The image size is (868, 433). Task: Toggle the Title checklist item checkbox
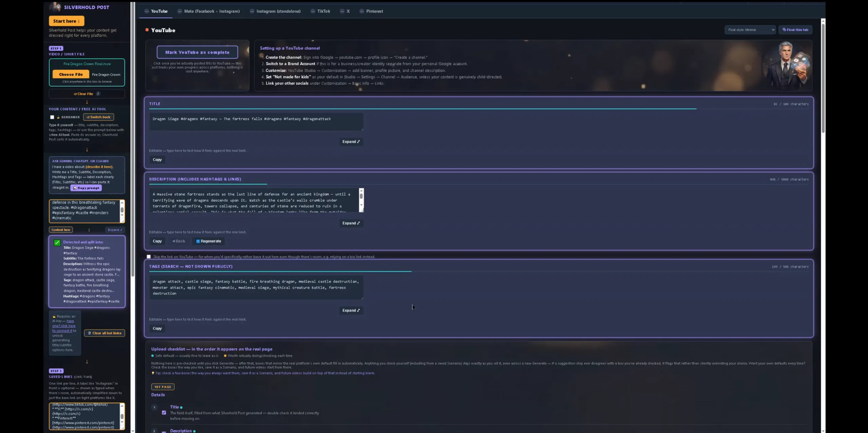(x=164, y=413)
